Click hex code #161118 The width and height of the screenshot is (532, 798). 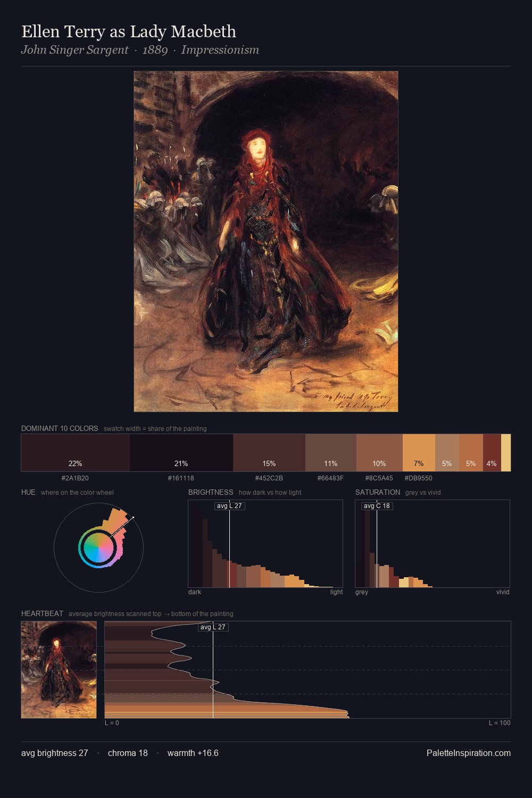point(181,478)
